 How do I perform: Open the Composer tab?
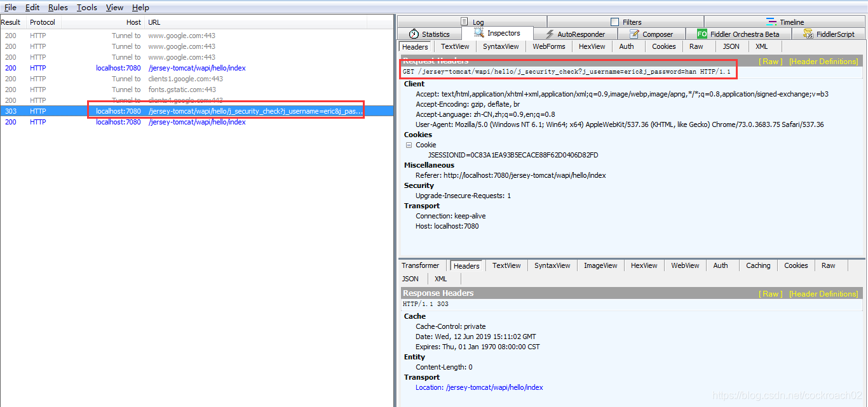[651, 34]
